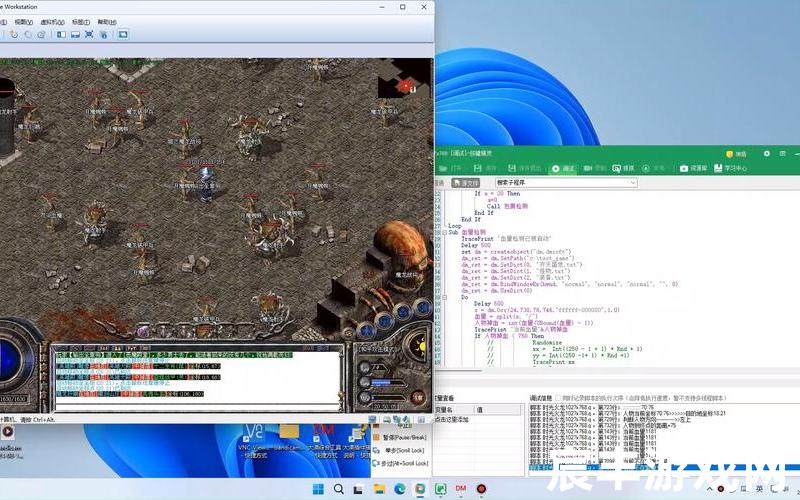The width and height of the screenshot is (800, 500).
Task: Open the 帮助 menu in VMware Workstation
Action: [x=107, y=22]
